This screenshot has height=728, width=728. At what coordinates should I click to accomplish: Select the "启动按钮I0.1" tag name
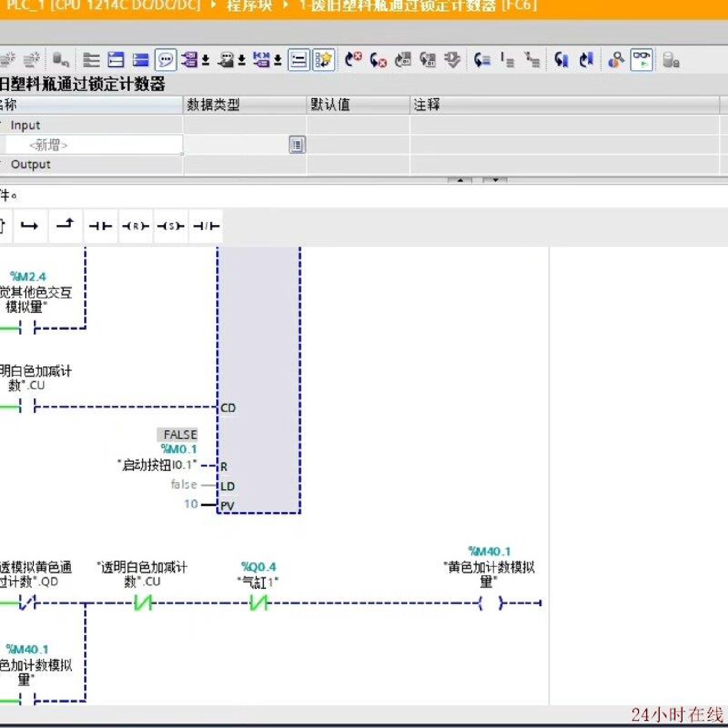click(x=157, y=465)
